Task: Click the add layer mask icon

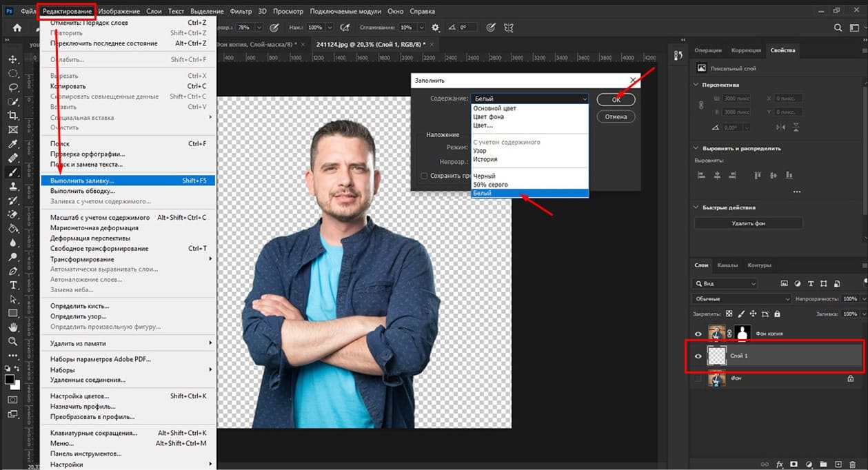Action: (794, 464)
